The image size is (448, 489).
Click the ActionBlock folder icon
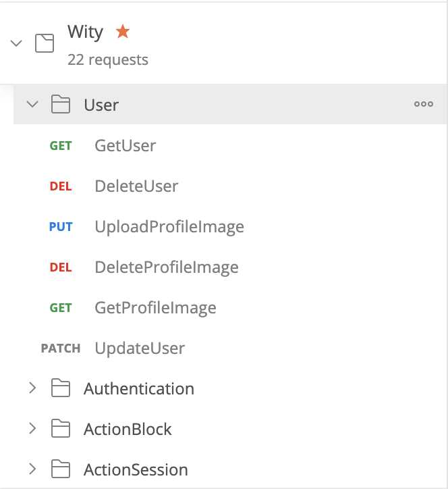(61, 428)
